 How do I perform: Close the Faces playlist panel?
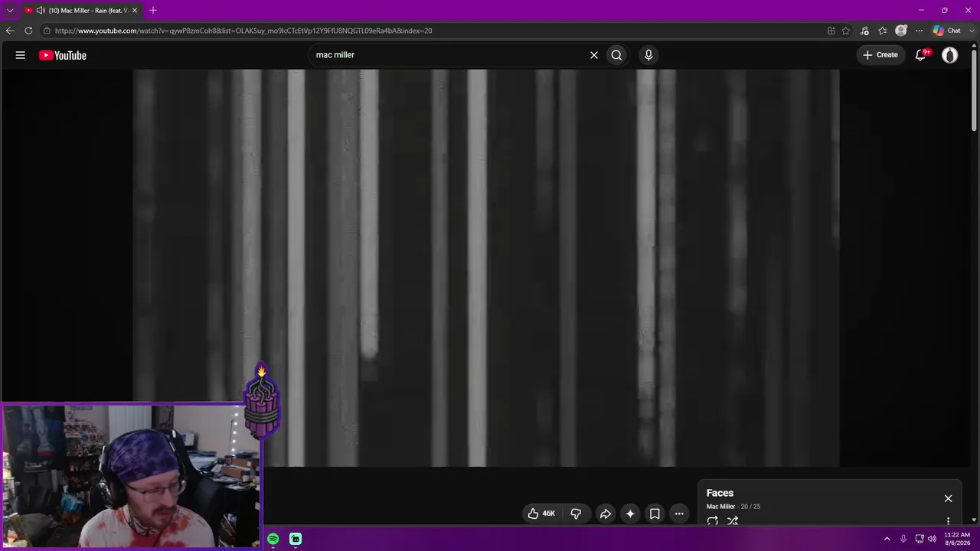(948, 498)
